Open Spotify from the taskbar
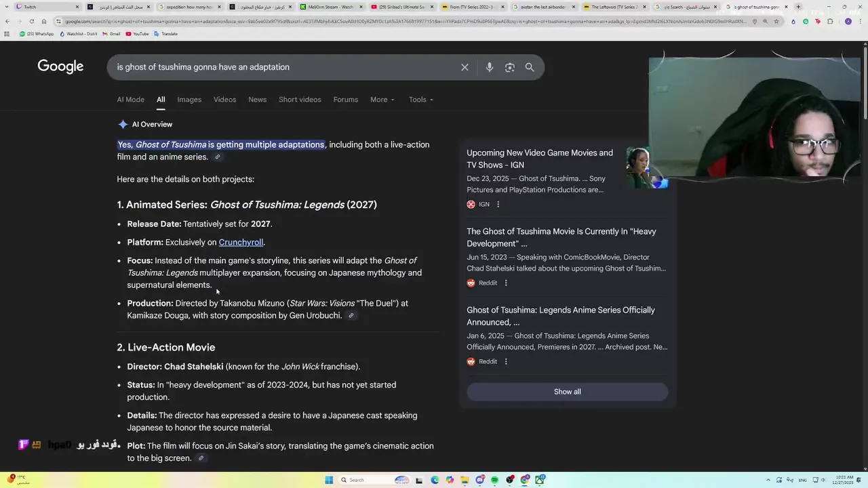Screen dimensions: 868x488 [494, 480]
